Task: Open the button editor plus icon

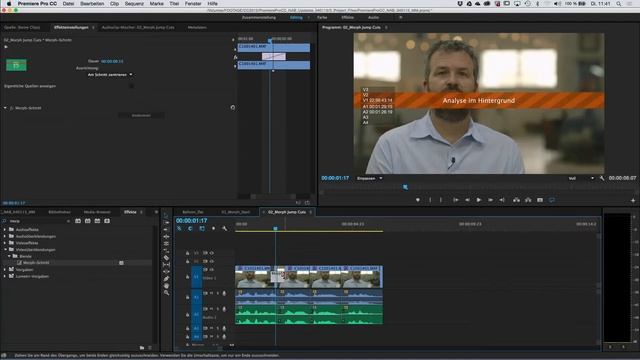Action: 633,200
